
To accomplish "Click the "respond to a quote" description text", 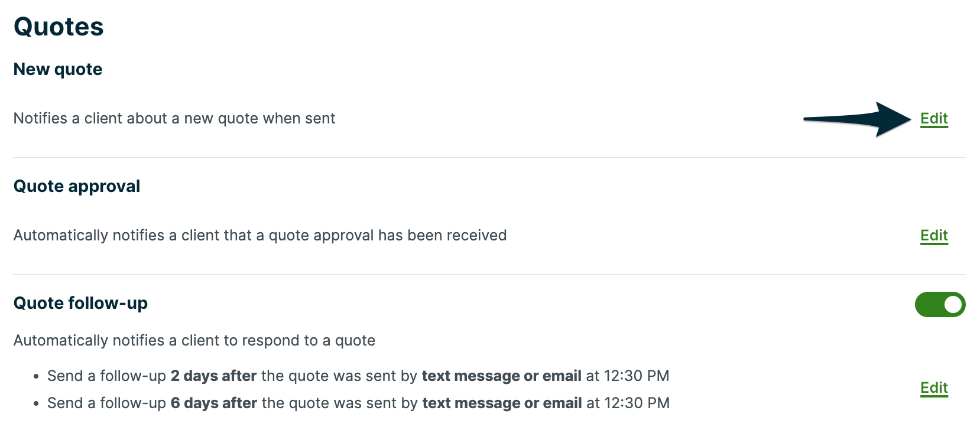I will coord(194,341).
